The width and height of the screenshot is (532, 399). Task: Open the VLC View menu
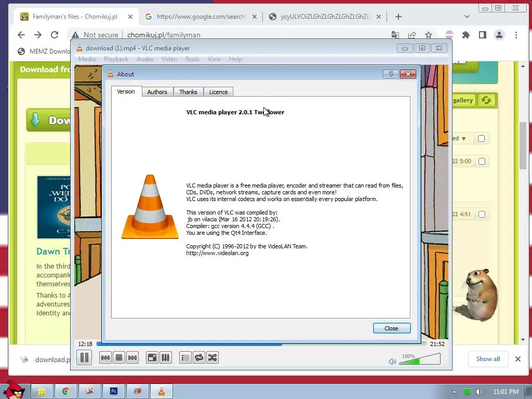click(x=214, y=59)
